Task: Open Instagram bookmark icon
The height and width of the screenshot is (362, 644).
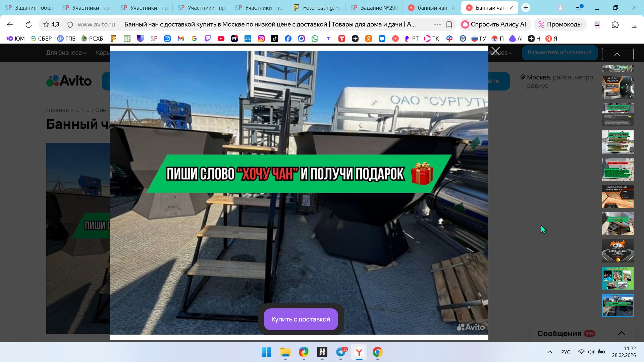Action: point(261,39)
